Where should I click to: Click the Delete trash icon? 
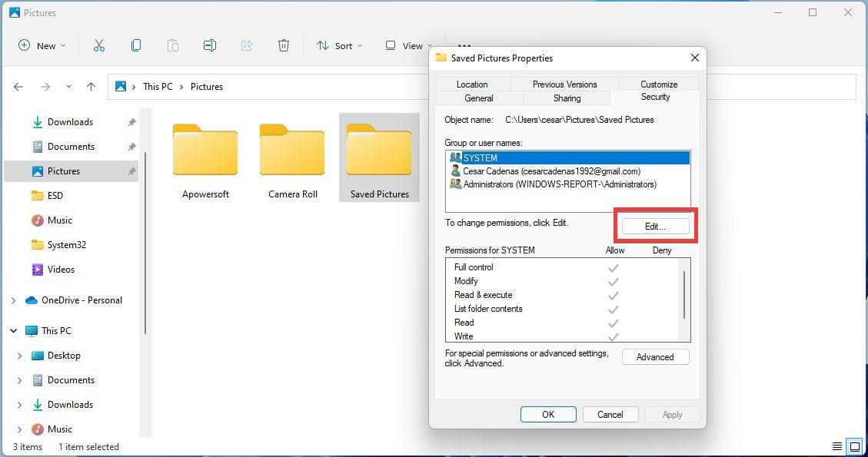click(284, 45)
